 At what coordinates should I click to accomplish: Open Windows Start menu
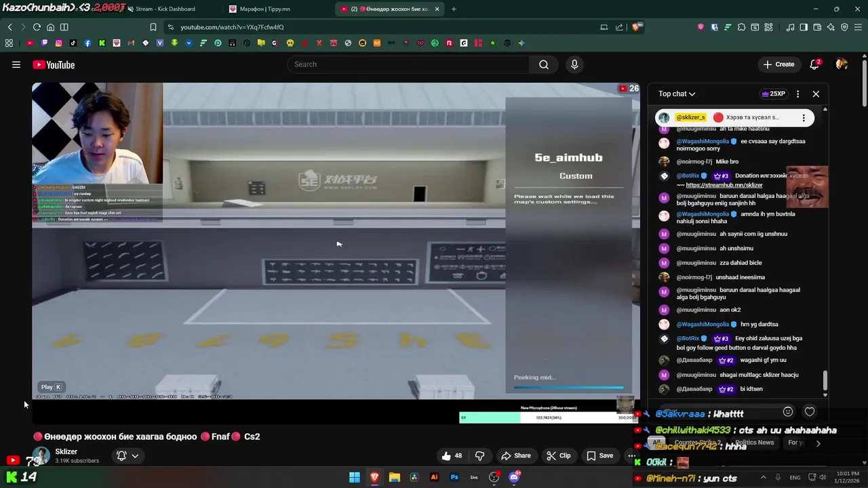(354, 477)
